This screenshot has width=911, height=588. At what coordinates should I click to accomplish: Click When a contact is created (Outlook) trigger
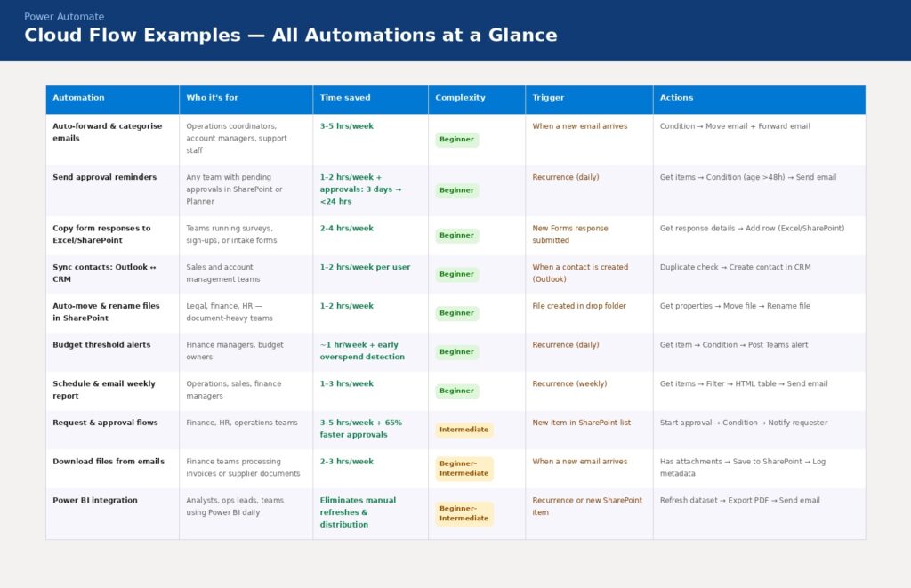[x=580, y=273]
